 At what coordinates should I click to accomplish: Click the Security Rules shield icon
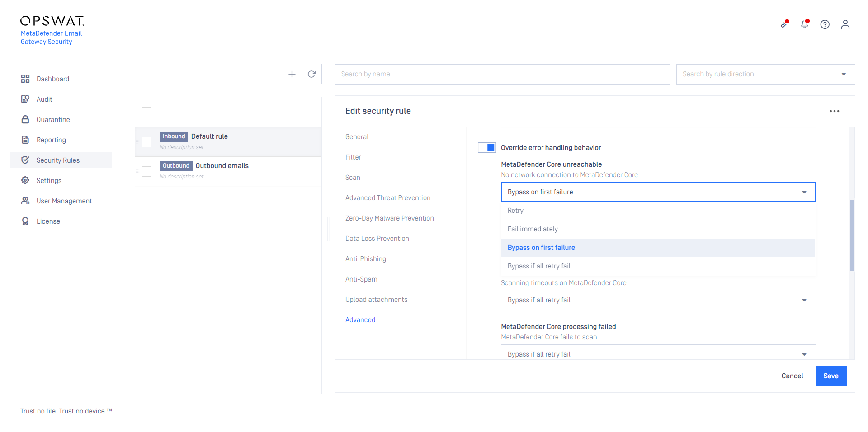(25, 160)
